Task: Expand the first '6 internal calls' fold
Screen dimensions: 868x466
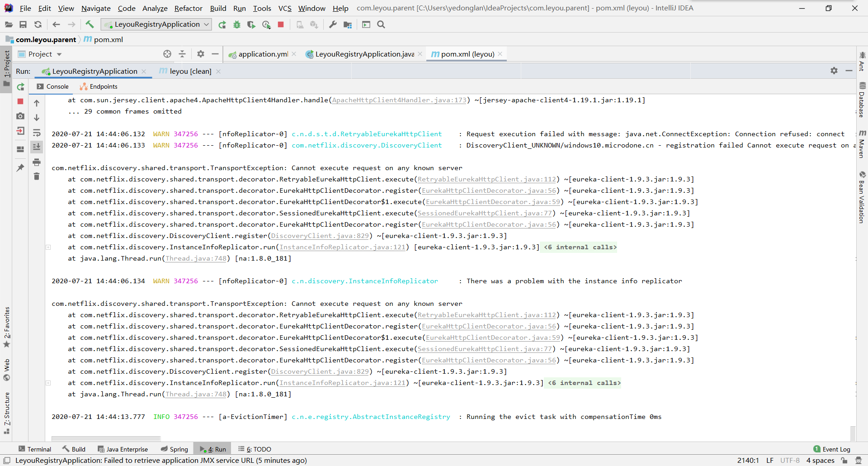Action: coord(580,247)
